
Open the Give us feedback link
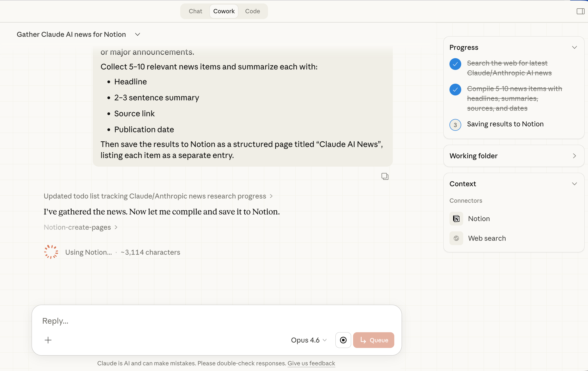[x=311, y=363]
